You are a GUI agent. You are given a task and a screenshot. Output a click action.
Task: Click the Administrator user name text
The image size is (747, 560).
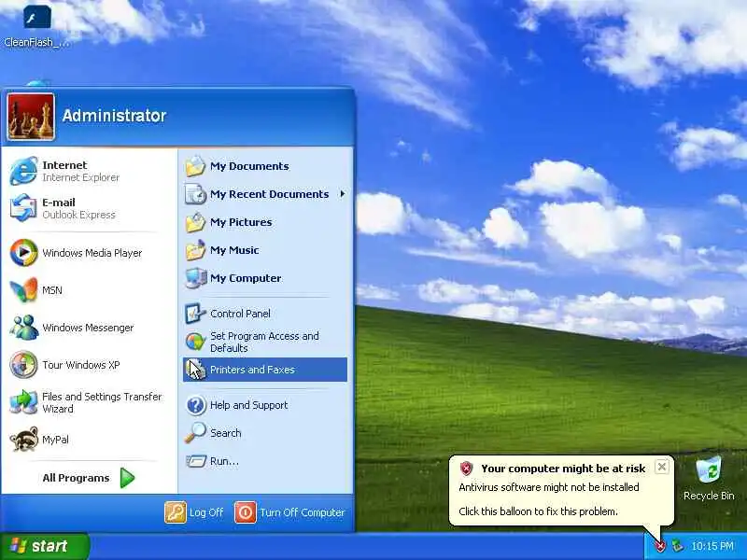(114, 115)
